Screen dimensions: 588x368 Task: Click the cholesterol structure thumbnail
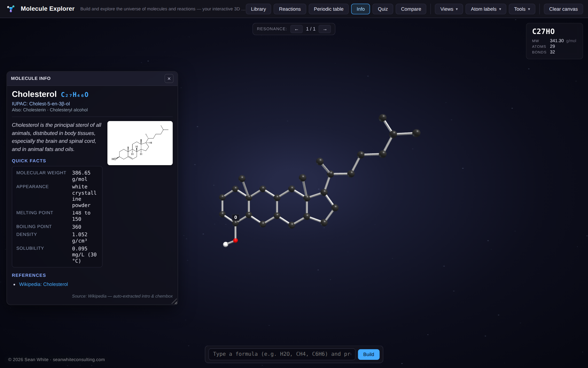(140, 143)
